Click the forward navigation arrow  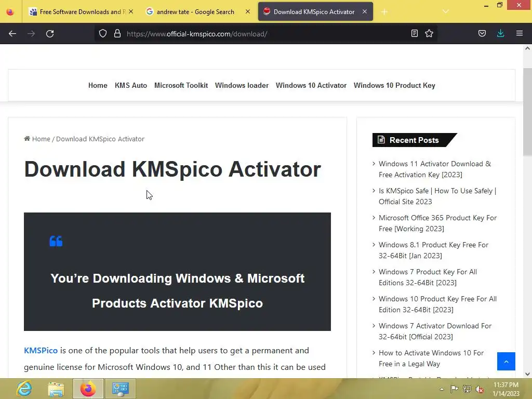tap(31, 34)
